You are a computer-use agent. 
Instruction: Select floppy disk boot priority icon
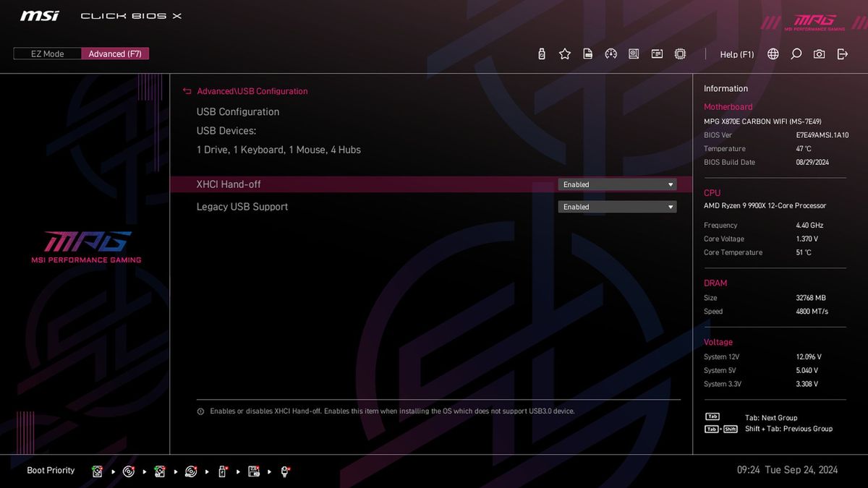(254, 471)
